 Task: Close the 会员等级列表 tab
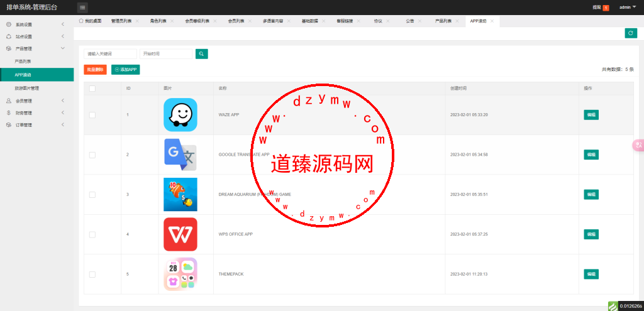point(215,21)
